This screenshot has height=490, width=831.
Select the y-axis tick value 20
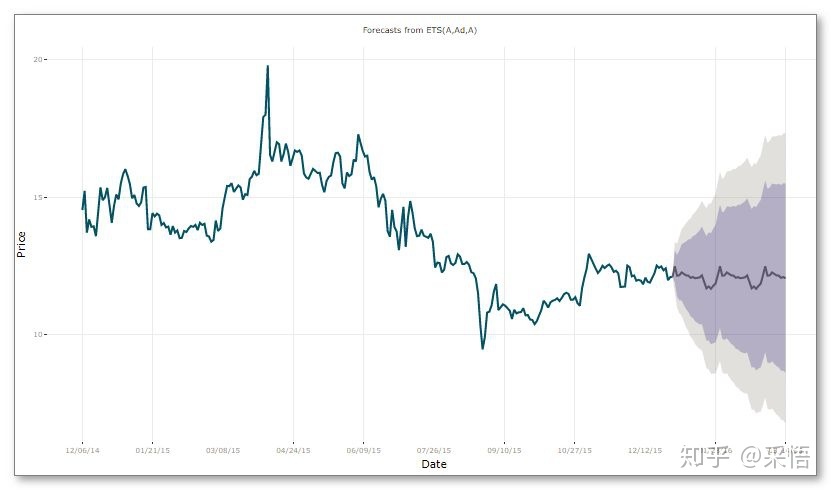38,59
